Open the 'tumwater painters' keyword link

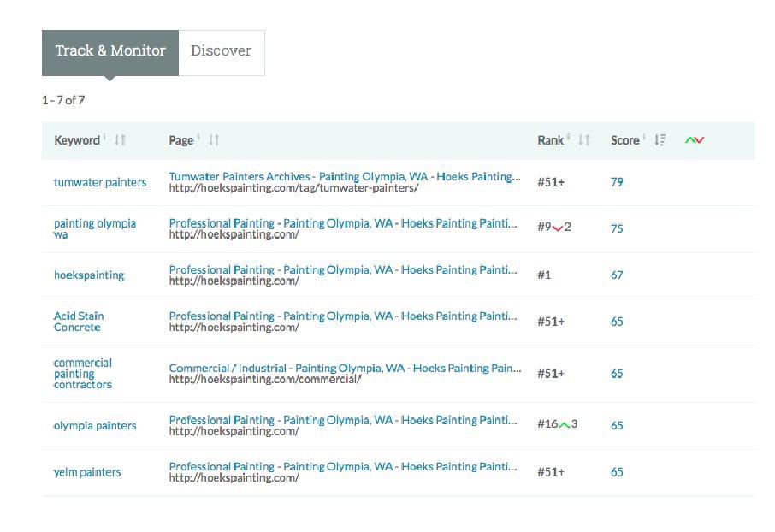point(100,182)
